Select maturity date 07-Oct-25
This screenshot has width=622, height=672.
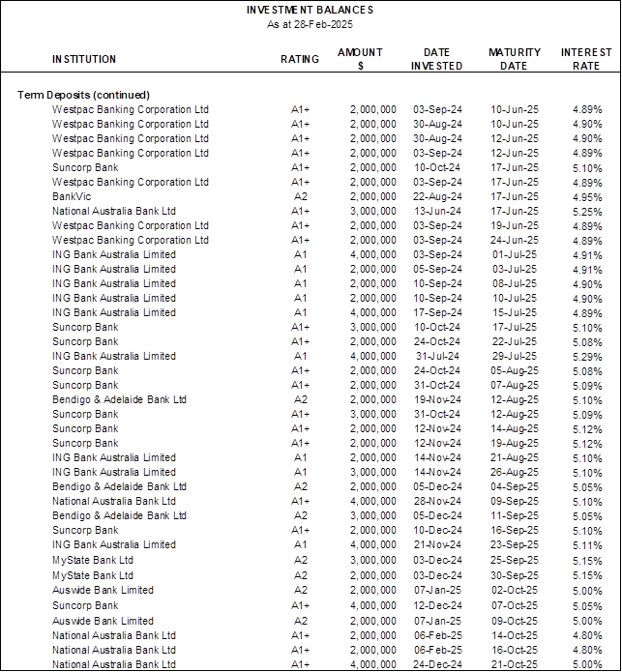point(515,606)
